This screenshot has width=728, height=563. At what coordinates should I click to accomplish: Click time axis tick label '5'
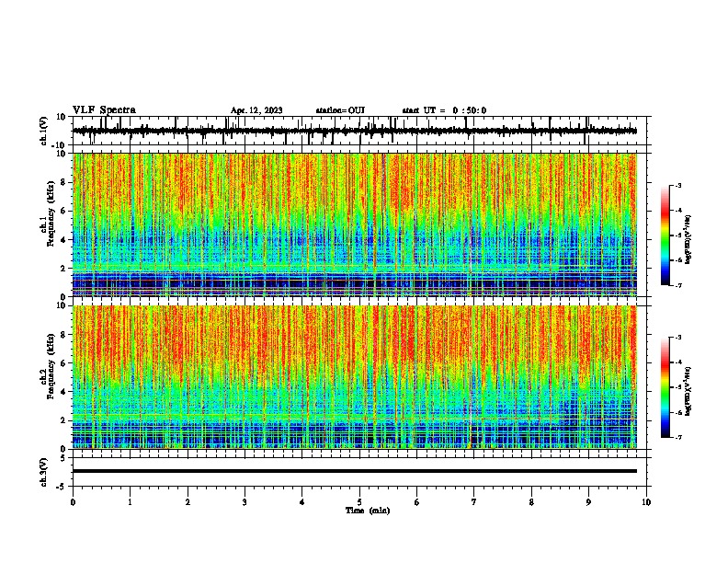tap(359, 501)
